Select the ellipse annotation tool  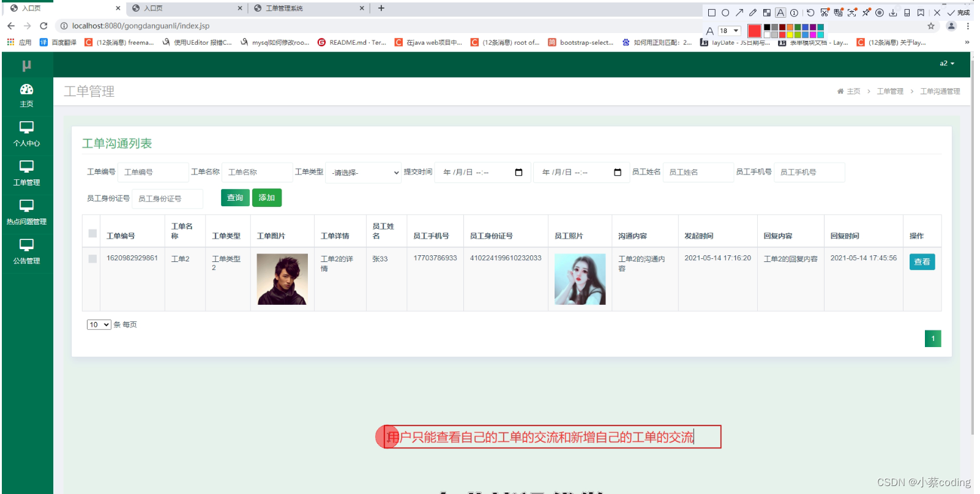coord(725,12)
